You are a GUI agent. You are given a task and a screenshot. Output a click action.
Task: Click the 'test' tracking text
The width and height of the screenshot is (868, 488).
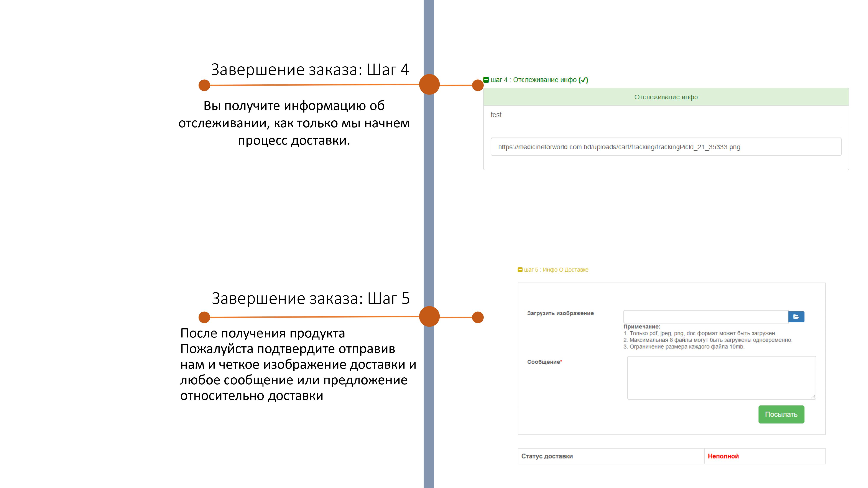tap(496, 115)
